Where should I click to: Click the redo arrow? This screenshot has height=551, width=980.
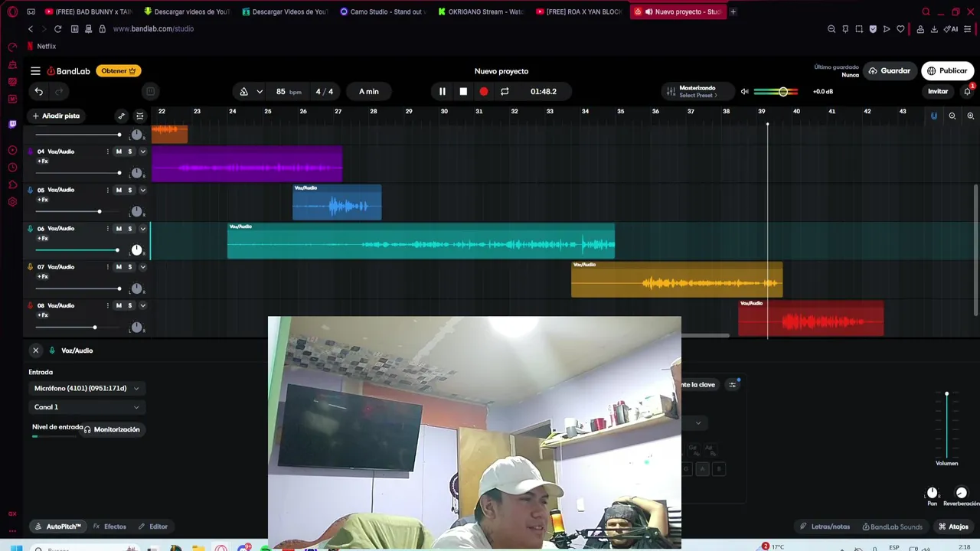(x=58, y=91)
